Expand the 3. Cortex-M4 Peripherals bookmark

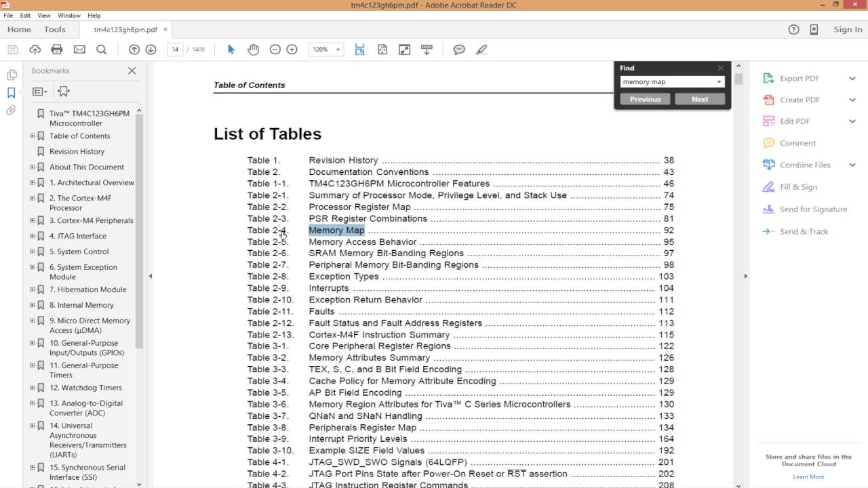tap(32, 220)
